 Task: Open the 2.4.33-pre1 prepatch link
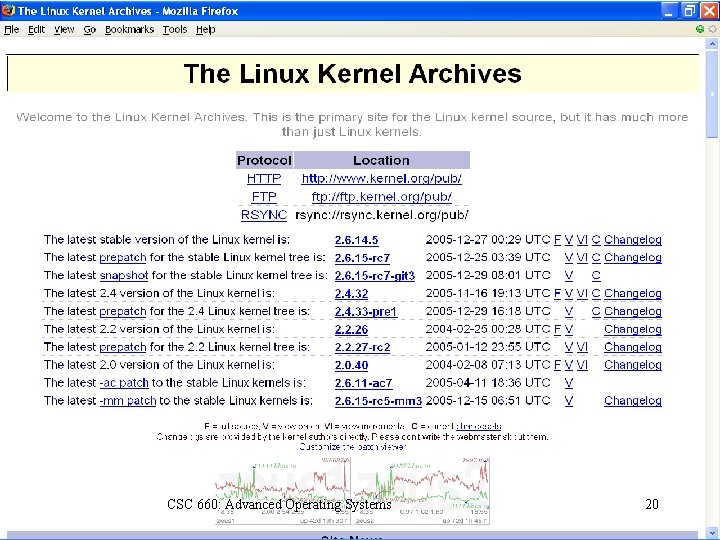(x=366, y=312)
